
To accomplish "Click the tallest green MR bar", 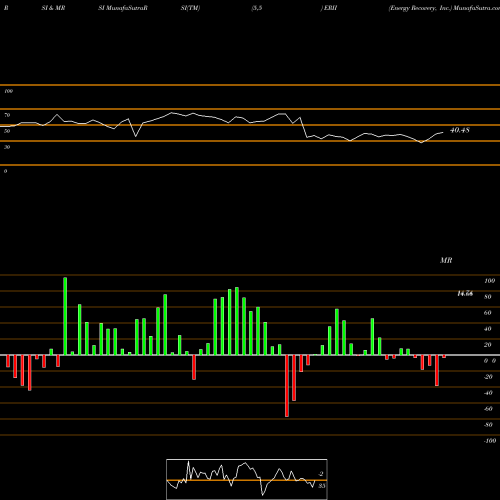I will coord(65,316).
